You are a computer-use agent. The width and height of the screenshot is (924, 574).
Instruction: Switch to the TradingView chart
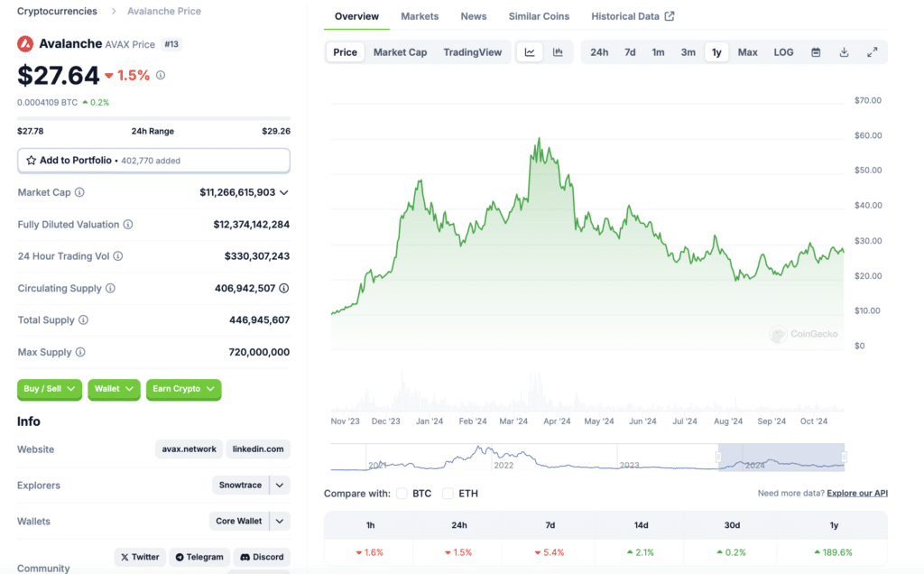(x=473, y=52)
